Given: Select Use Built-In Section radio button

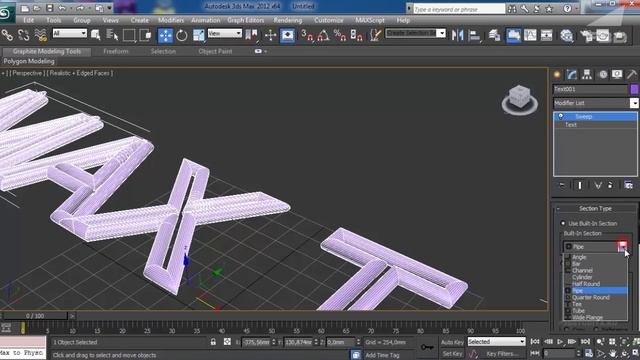Looking at the screenshot, I should tap(563, 223).
